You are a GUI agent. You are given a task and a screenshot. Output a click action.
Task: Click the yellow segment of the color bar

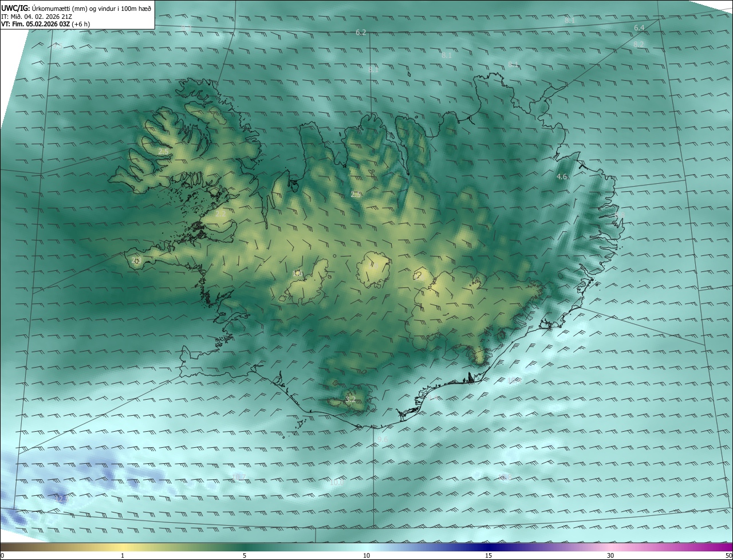[123, 547]
